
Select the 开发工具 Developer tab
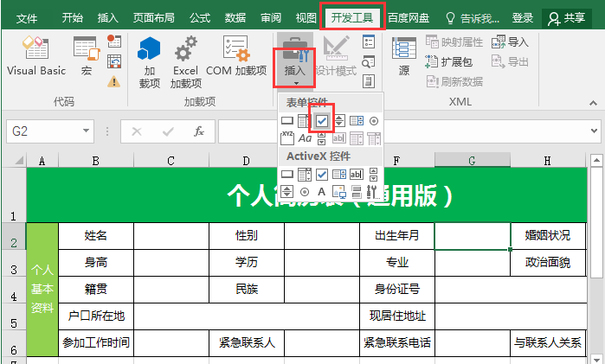pyautogui.click(x=352, y=18)
